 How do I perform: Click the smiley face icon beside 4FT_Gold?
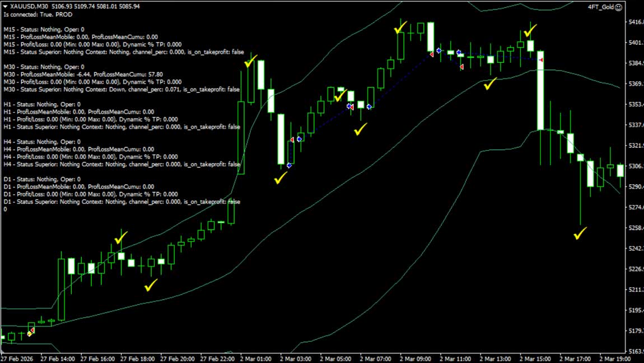619,6
